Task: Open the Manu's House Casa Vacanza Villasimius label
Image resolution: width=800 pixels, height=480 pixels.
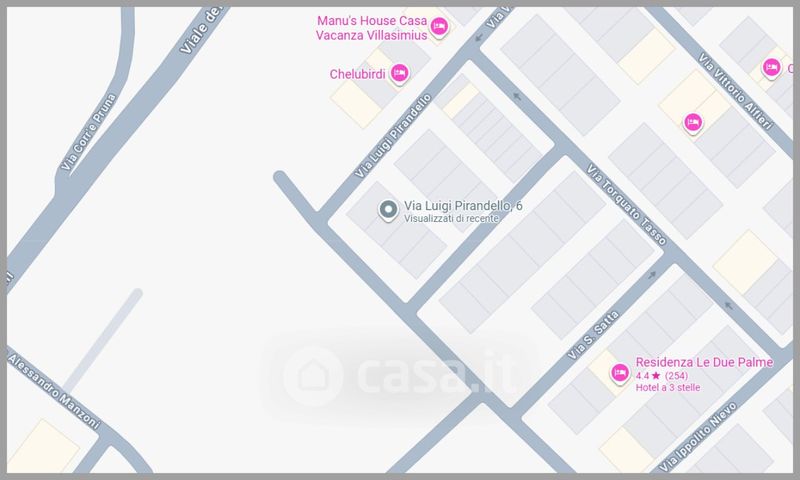Action: pos(371,28)
